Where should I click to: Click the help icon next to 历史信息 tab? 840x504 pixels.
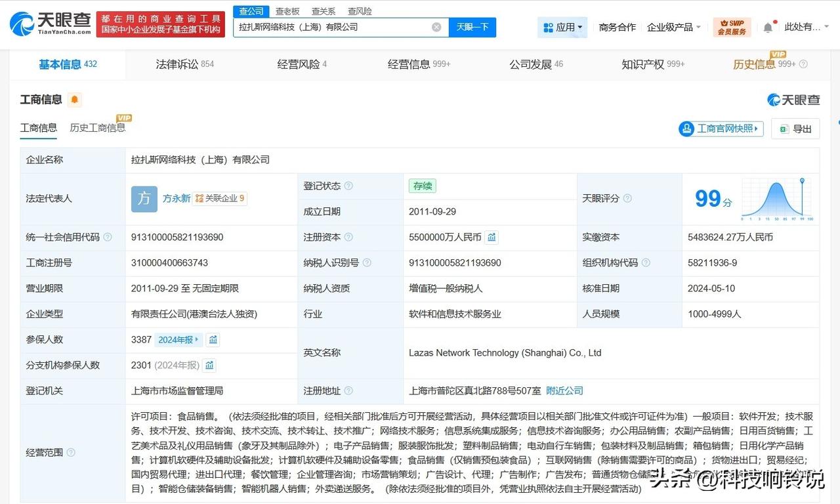point(803,64)
